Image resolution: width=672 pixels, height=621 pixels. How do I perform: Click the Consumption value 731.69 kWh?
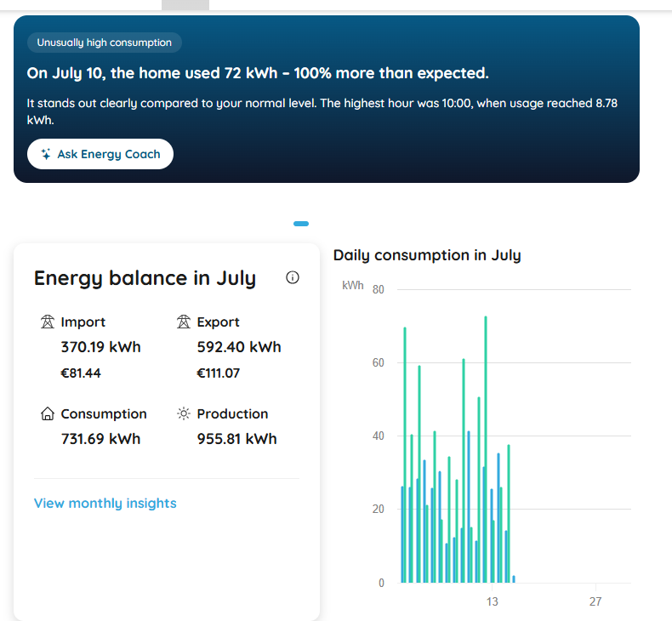click(x=100, y=439)
